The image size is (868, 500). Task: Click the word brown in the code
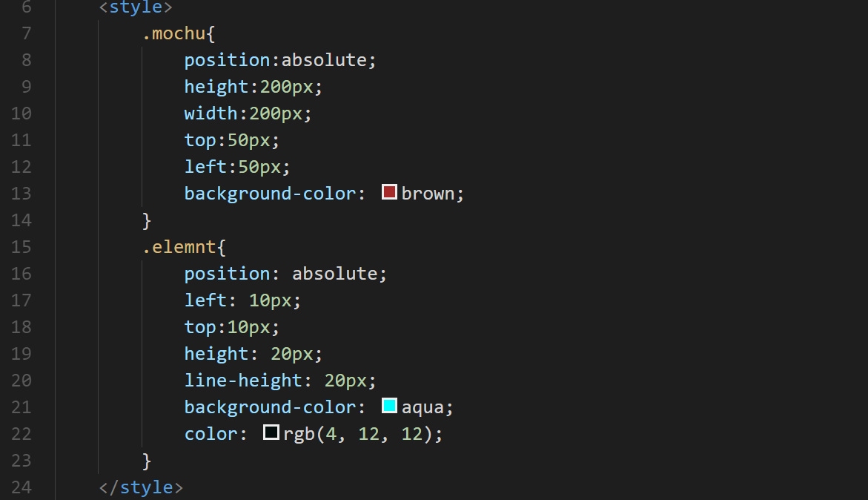pos(427,194)
